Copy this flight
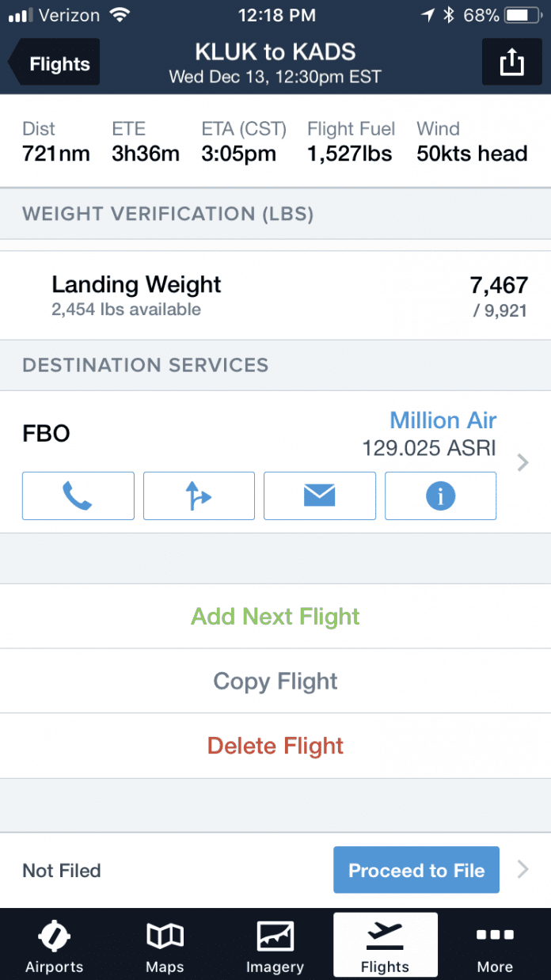 click(275, 681)
